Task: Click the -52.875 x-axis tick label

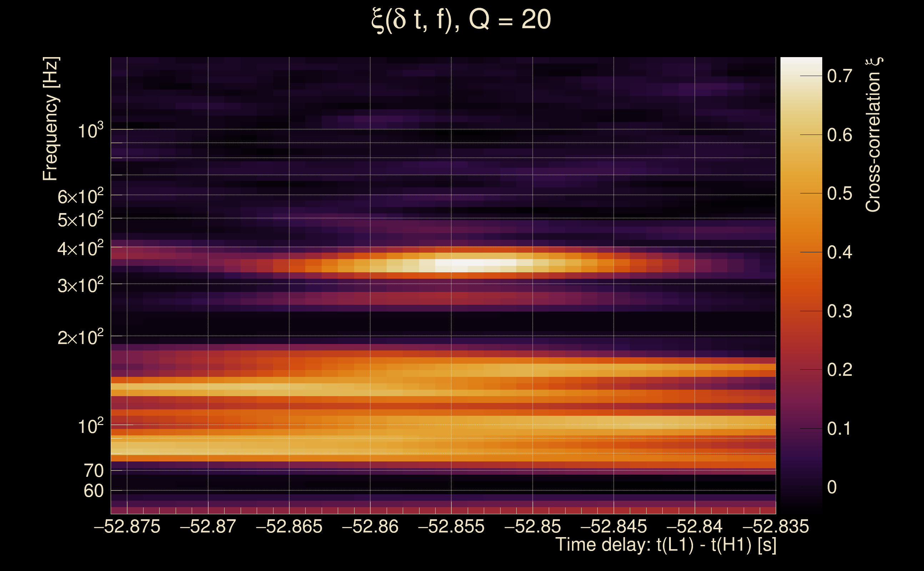Action: point(127,526)
